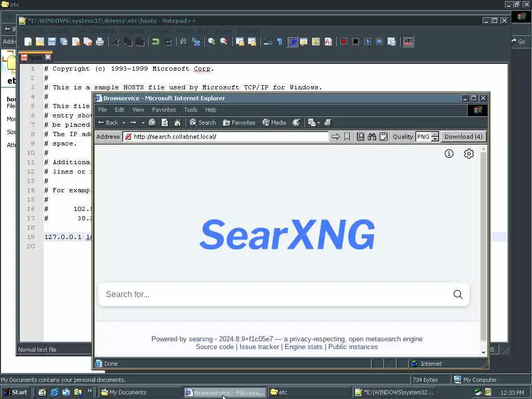Image resolution: width=532 pixels, height=399 pixels.
Task: Click the Windows Start button
Action: 16,392
